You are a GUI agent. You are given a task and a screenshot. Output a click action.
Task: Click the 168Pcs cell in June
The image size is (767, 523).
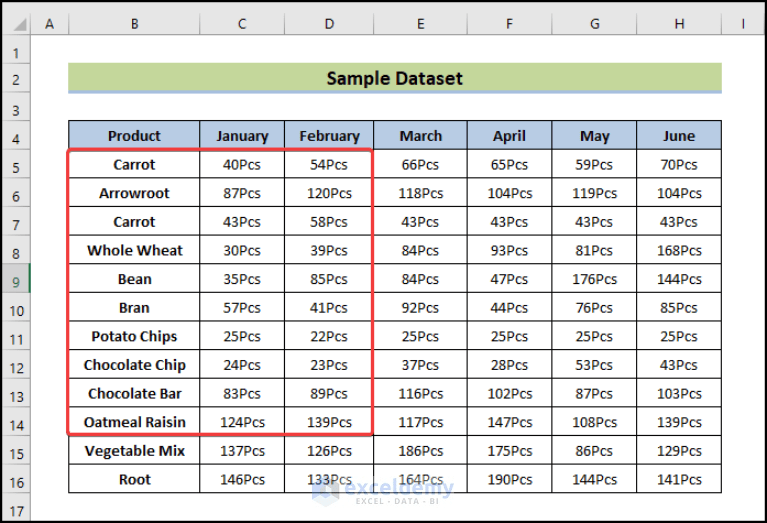(679, 250)
